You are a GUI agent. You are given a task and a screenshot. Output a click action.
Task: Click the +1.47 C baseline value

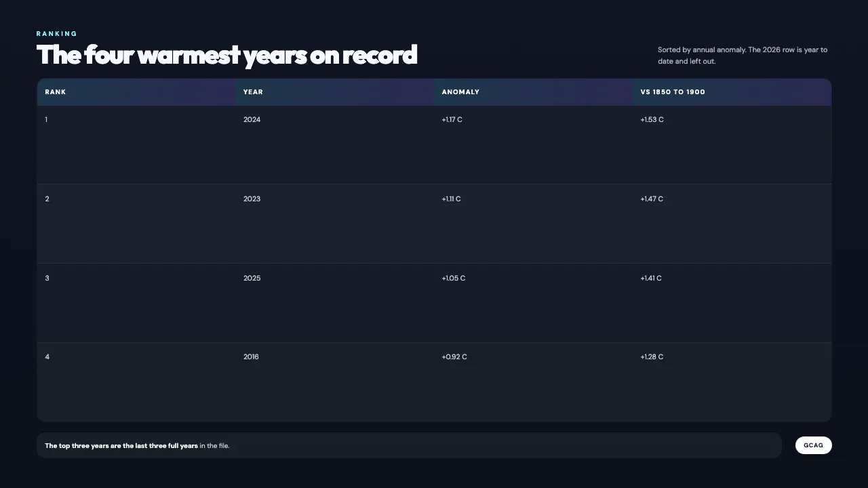[652, 199]
